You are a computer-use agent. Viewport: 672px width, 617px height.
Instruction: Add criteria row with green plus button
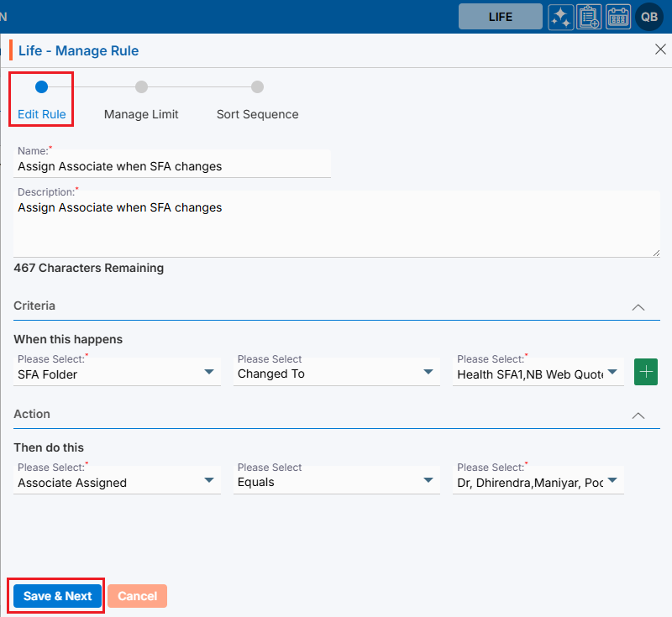[646, 372]
